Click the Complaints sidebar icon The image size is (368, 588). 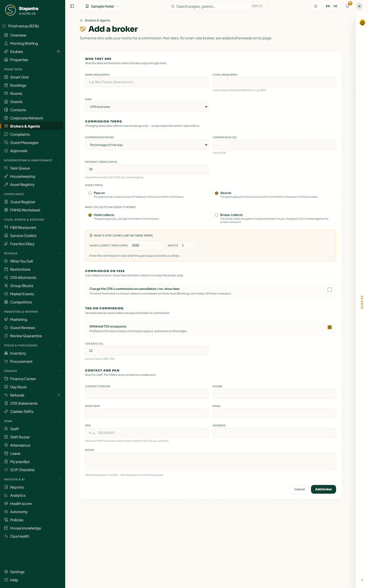6,134
